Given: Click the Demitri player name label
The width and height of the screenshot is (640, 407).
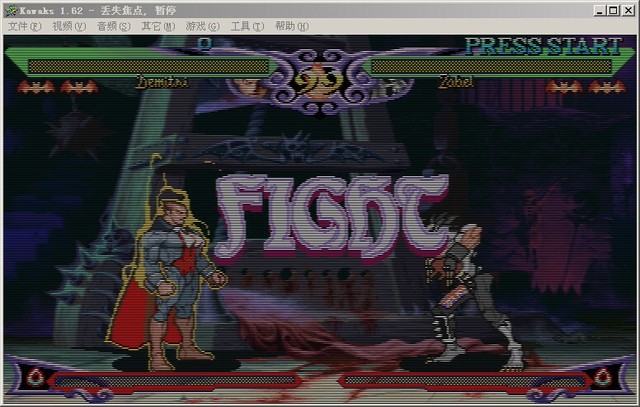Looking at the screenshot, I should tap(162, 82).
